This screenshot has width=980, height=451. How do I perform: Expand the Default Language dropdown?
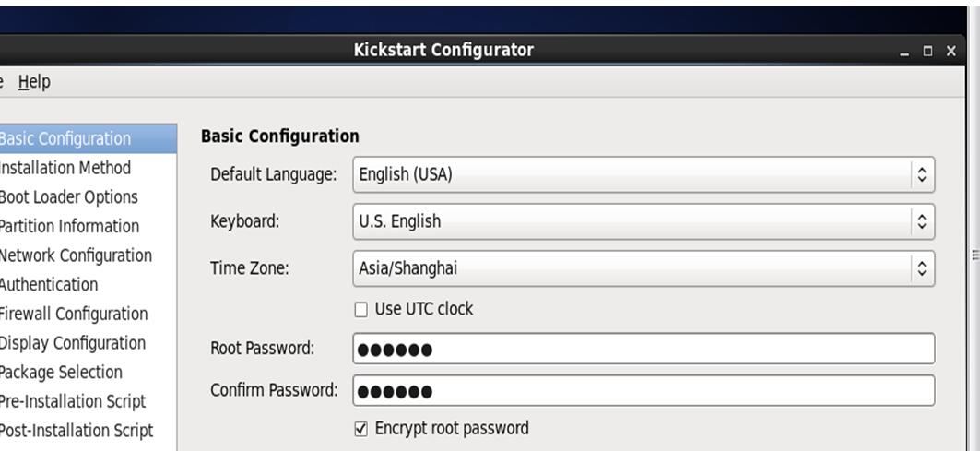point(643,174)
